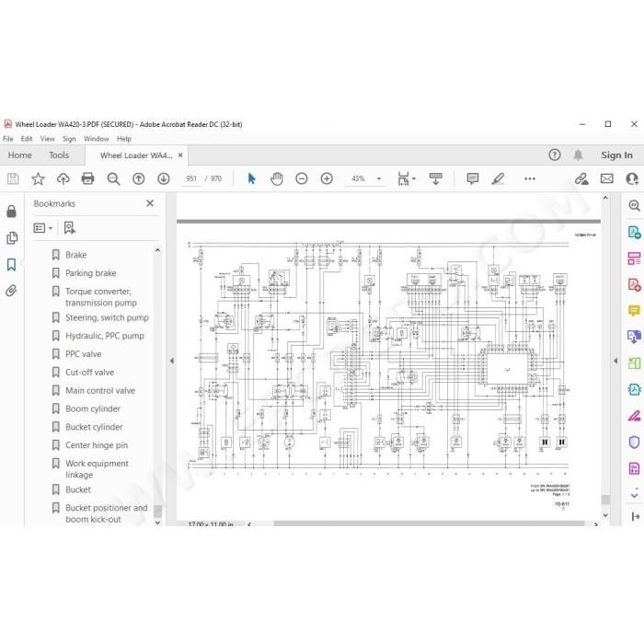Screen dimensions: 644x644
Task: Open the page thumbnails panel
Action: pyautogui.click(x=12, y=237)
